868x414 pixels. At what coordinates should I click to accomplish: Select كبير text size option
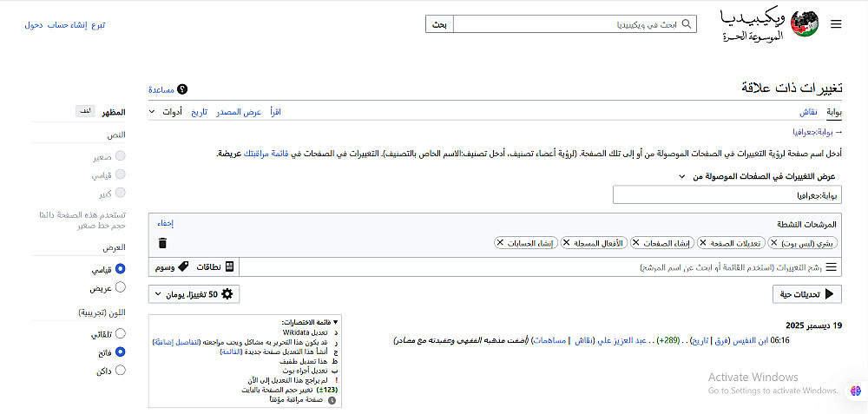coord(120,193)
